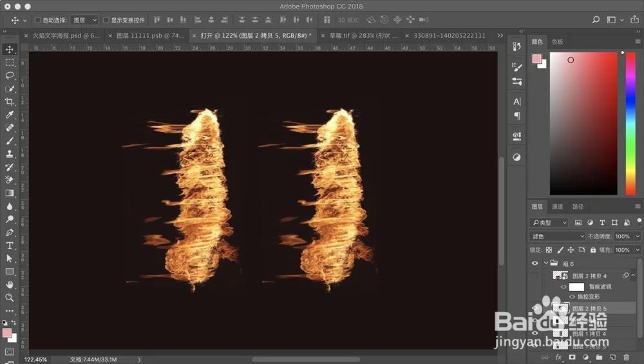Switch to the 色板 swatches tab

(557, 42)
